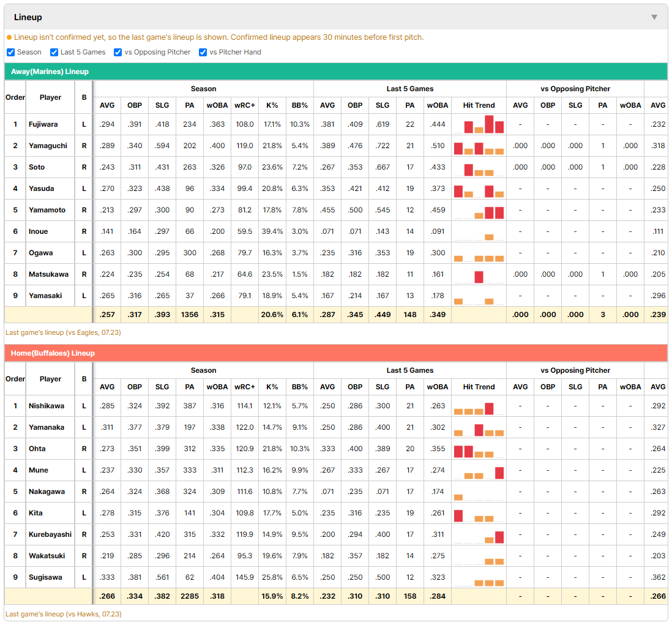Open Ohta's hit trend chart

[x=479, y=449]
